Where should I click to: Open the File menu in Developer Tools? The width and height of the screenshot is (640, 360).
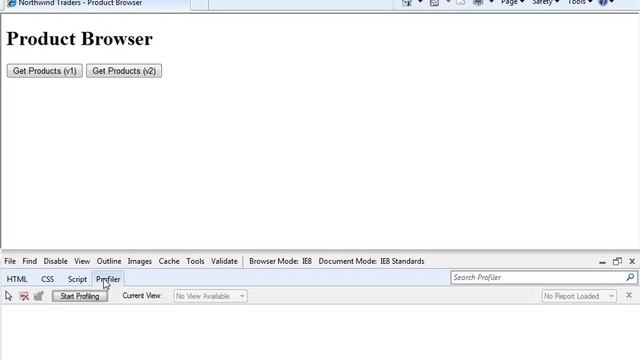coord(10,261)
